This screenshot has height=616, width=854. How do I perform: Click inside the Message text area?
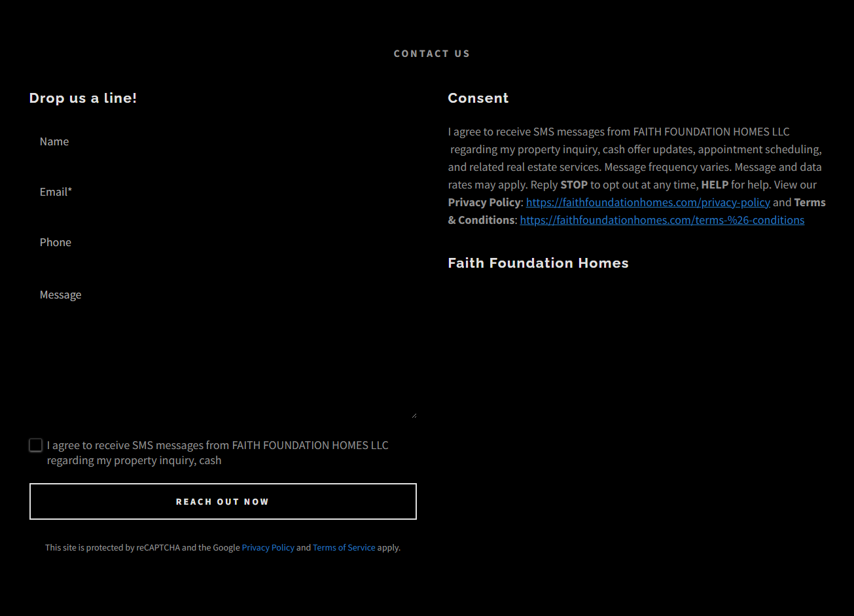222,346
